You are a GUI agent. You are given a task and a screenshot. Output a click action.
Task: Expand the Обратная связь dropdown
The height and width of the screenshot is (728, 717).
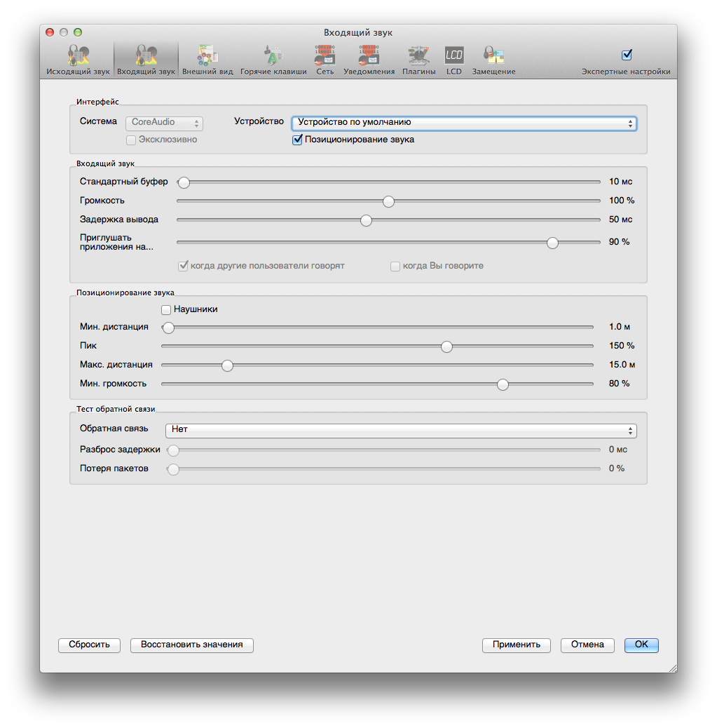[x=400, y=430]
